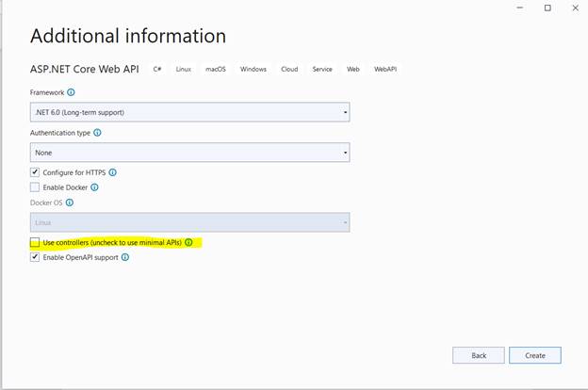Image resolution: width=588 pixels, height=390 pixels.
Task: Open the Framework dropdown showing .NET 6.0
Action: point(189,112)
